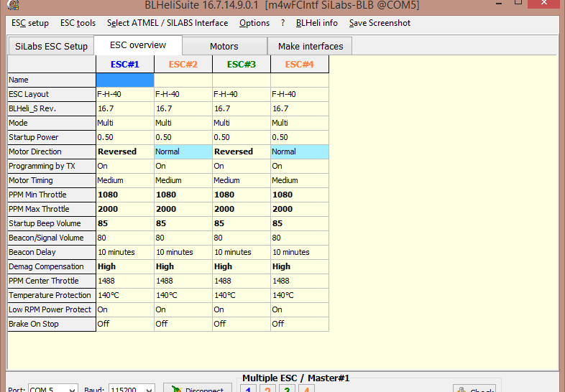Open the ESC setup menu

[30, 23]
